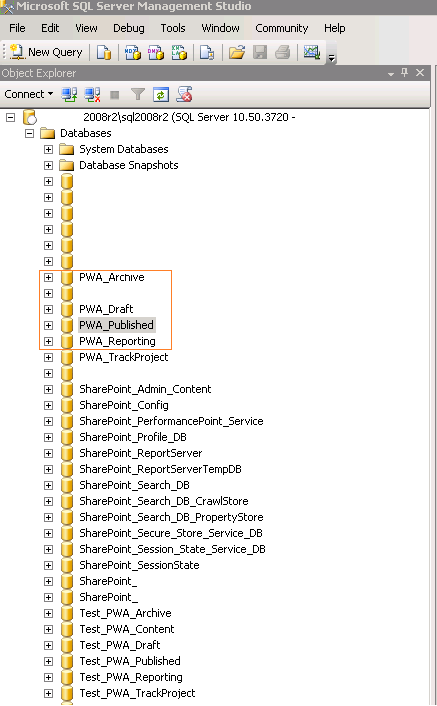Open an Analysis Services MDX Query
437x706 pixels.
click(x=132, y=53)
